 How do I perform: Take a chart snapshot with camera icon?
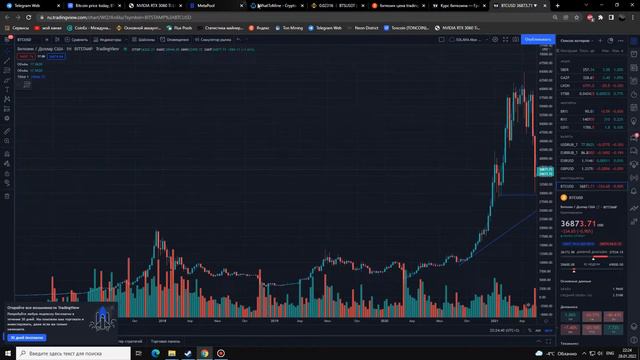[x=516, y=40]
